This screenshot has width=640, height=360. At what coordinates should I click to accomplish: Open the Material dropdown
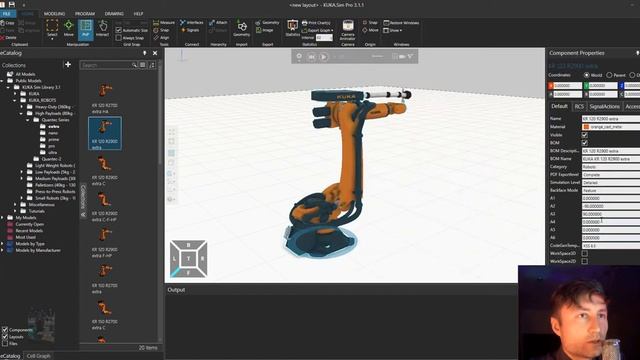pyautogui.click(x=611, y=127)
